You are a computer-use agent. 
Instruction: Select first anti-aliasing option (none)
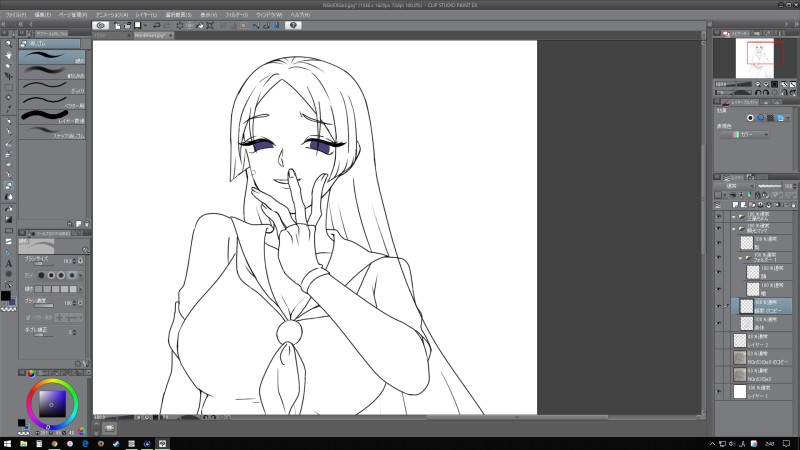(41, 275)
